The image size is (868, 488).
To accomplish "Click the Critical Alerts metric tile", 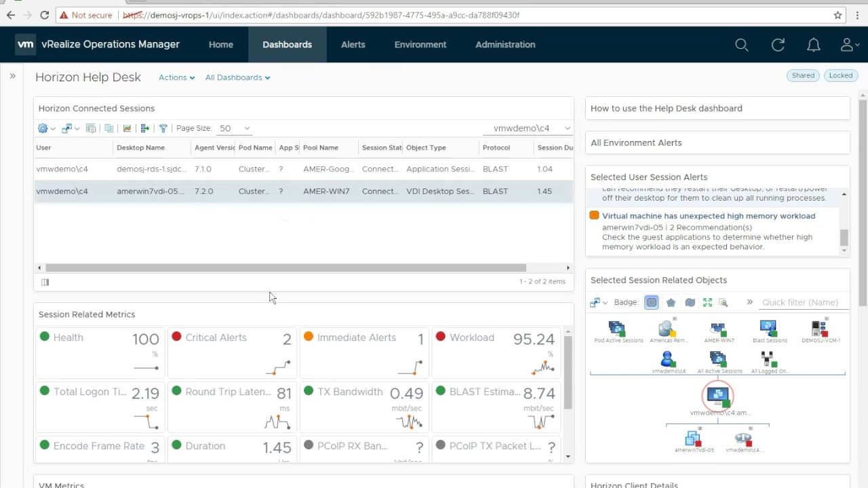I will pyautogui.click(x=232, y=352).
